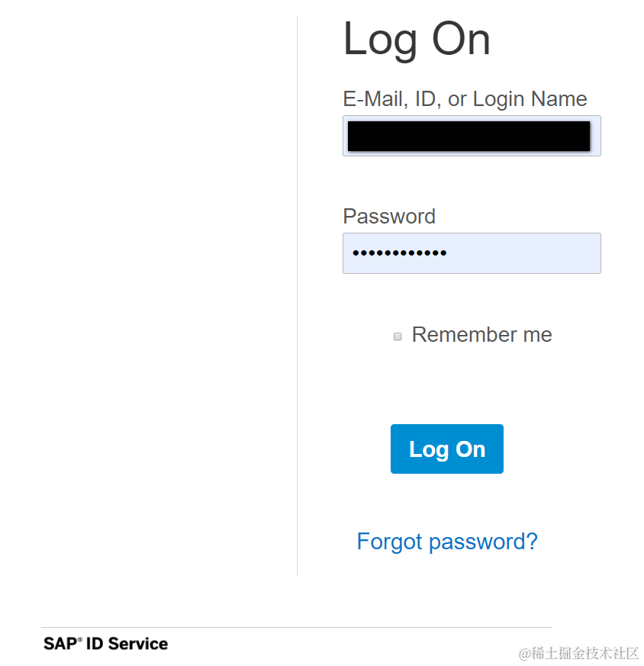Image resolution: width=644 pixels, height=666 pixels.
Task: Enable the Remember me checkbox
Action: coord(398,336)
